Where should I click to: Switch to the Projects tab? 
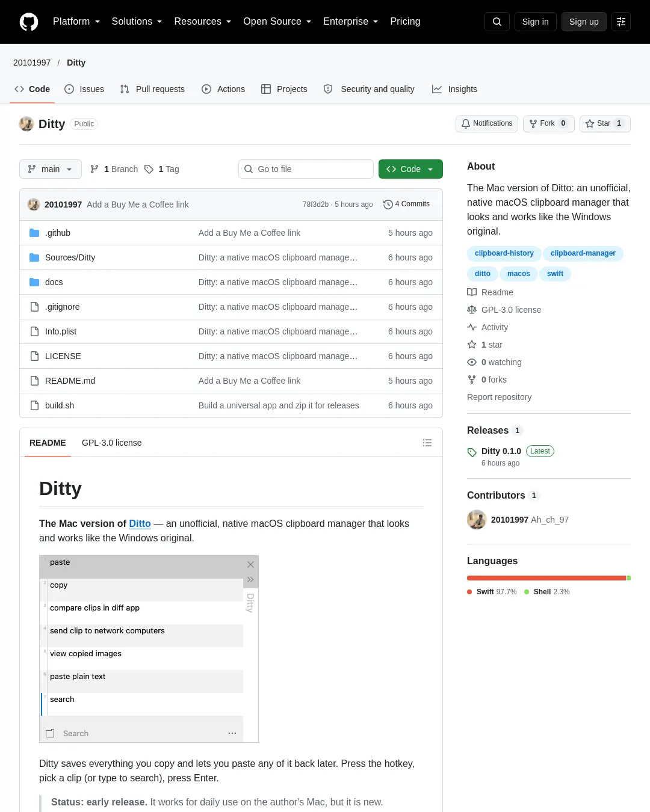(x=284, y=89)
